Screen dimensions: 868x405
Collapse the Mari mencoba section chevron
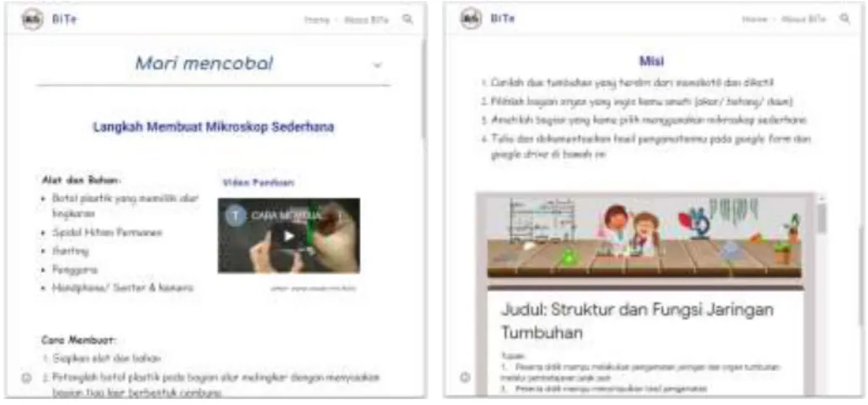(x=378, y=66)
